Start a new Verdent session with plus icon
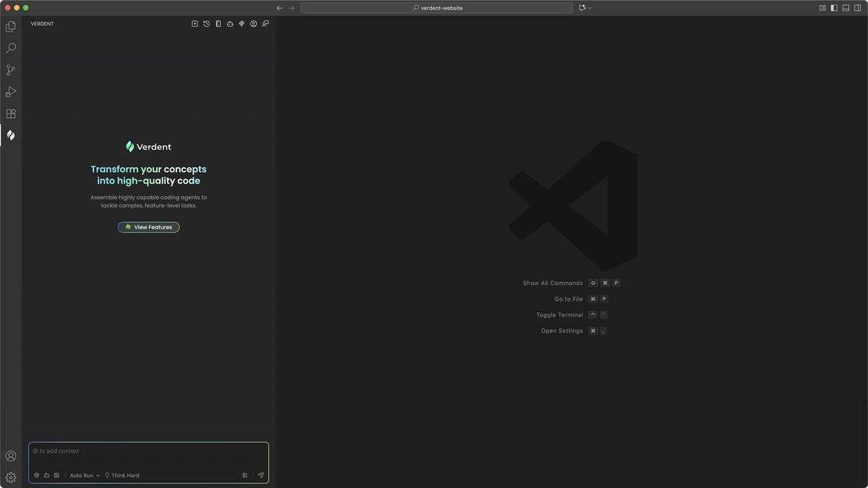This screenshot has width=868, height=488. click(x=195, y=24)
